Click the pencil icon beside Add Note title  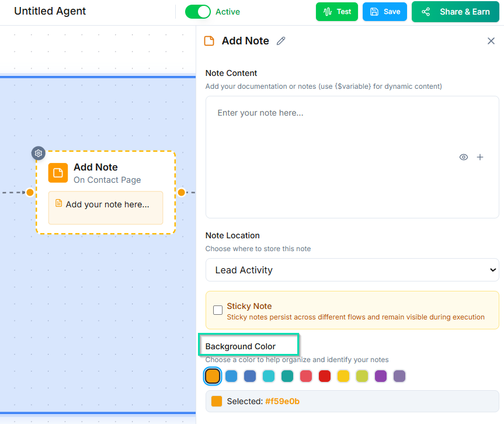click(281, 41)
